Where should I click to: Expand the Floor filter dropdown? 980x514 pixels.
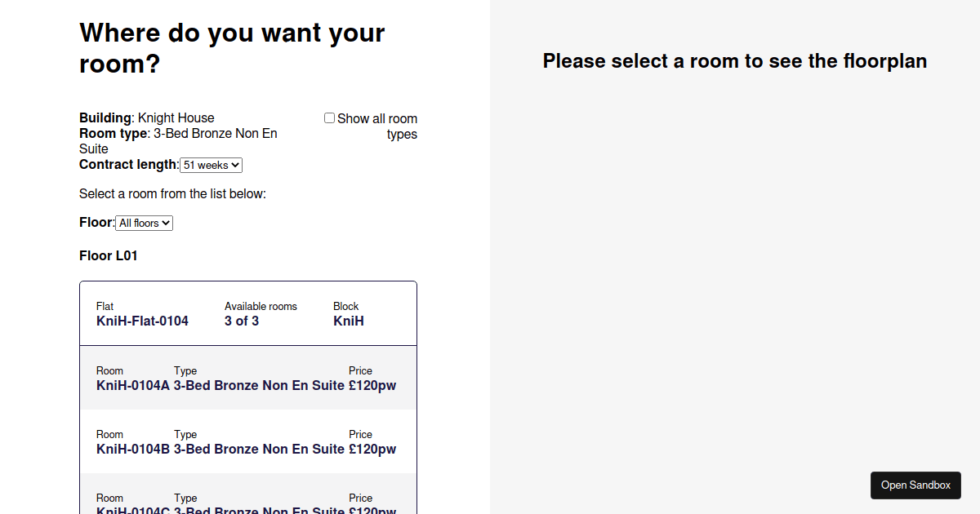pos(144,223)
